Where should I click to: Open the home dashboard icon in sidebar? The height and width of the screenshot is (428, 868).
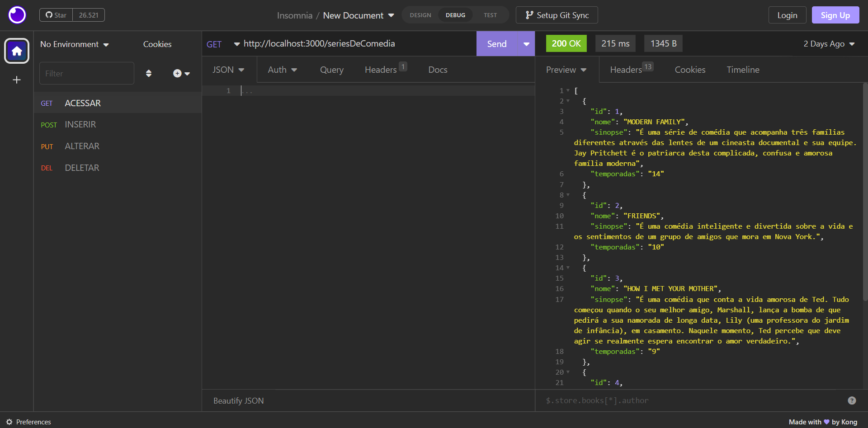[17, 51]
